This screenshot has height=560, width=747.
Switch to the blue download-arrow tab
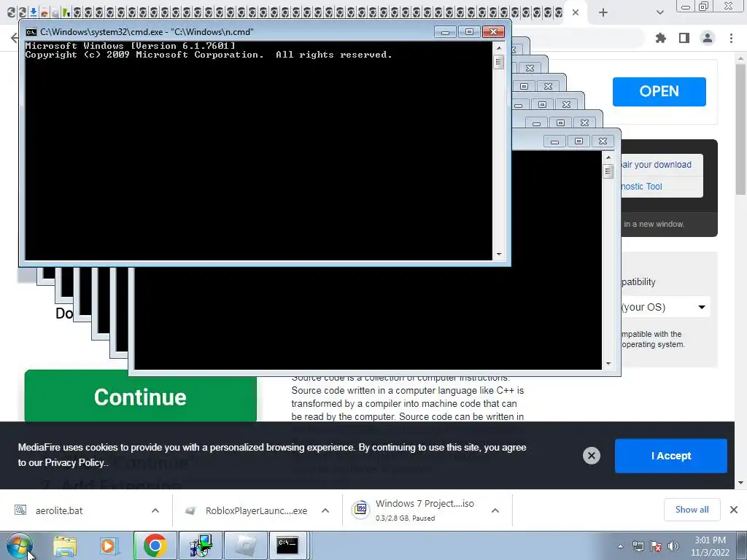coord(34,12)
